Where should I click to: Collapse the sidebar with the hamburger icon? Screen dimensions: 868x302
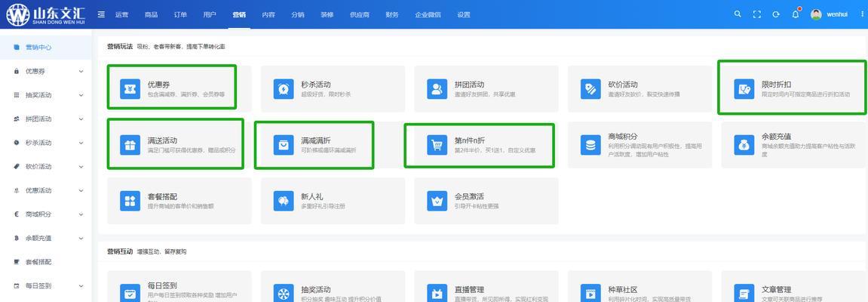pyautogui.click(x=101, y=14)
